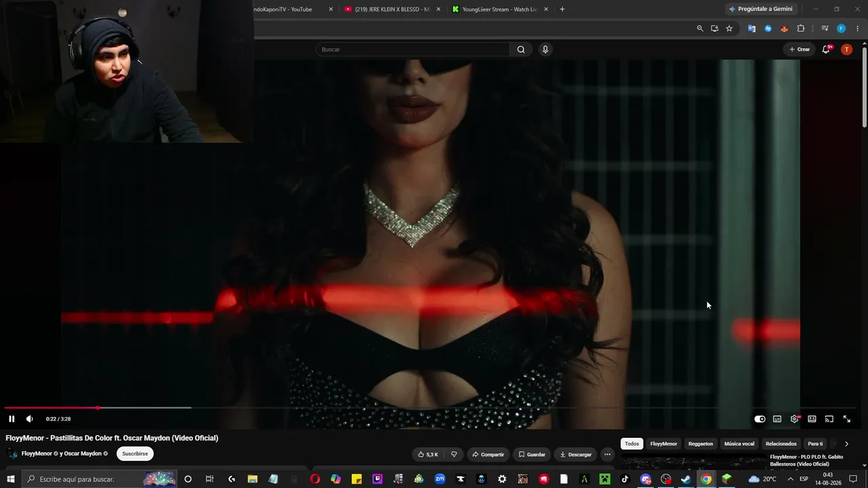
Task: Select the Para ti filter chip
Action: (x=815, y=444)
